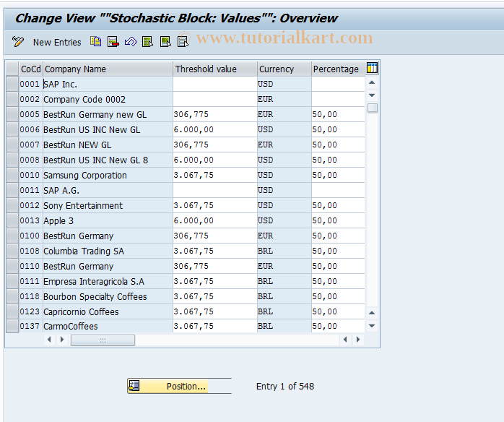504x422 pixels.
Task: Click the Threshold value field for Company Code 0002
Action: (215, 100)
